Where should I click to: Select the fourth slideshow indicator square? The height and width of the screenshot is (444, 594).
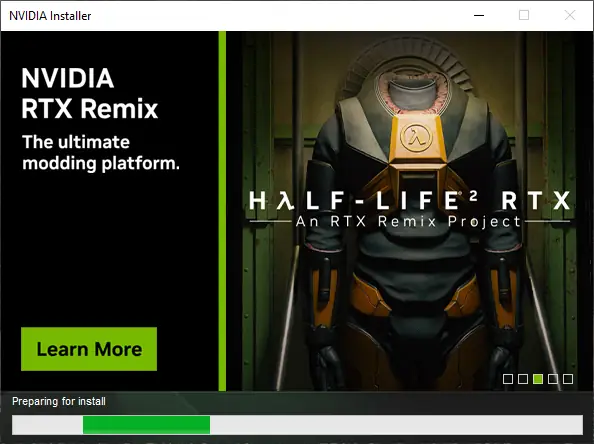(553, 379)
